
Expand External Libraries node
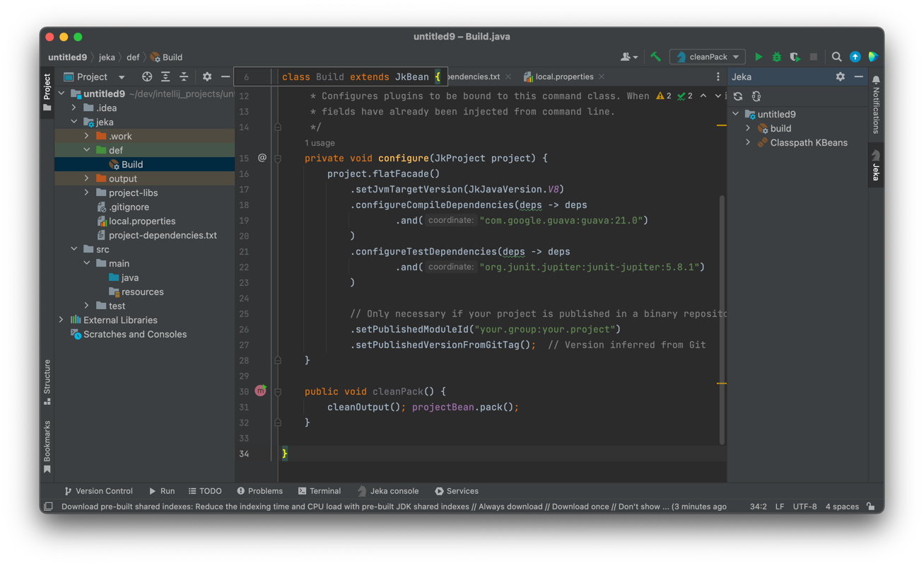pos(62,320)
